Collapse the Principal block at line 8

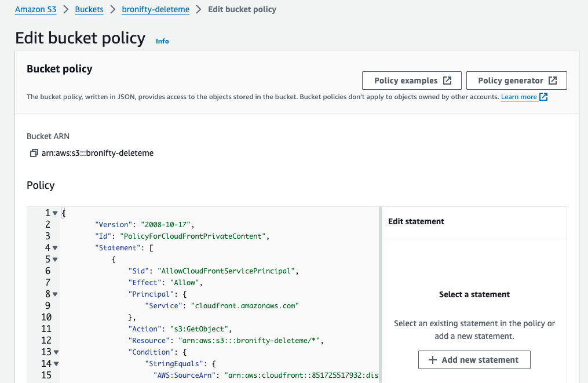click(x=55, y=294)
